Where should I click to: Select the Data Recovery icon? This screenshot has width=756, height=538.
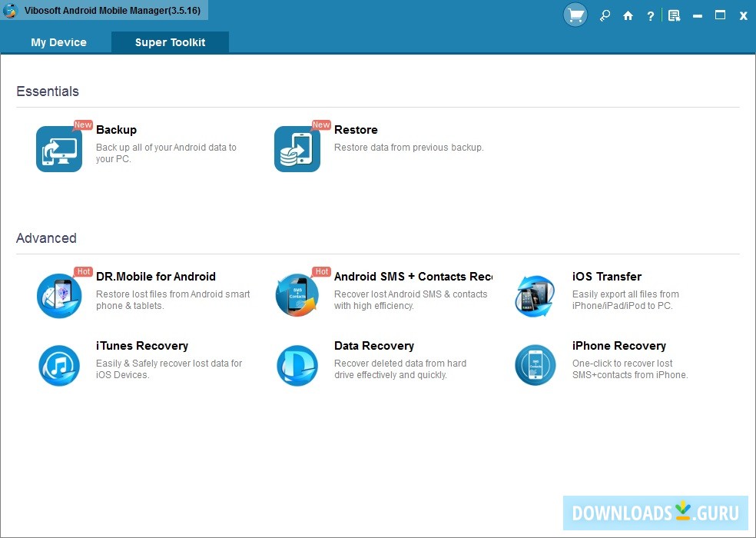pyautogui.click(x=297, y=365)
